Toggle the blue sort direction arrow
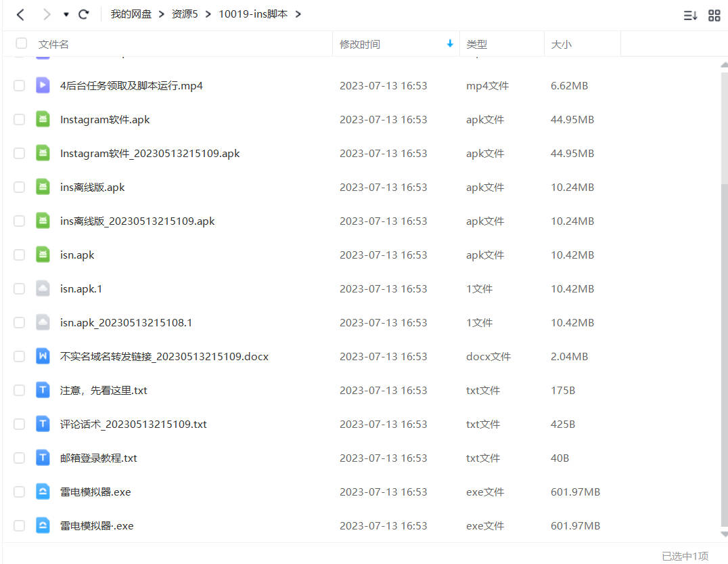 [x=450, y=43]
